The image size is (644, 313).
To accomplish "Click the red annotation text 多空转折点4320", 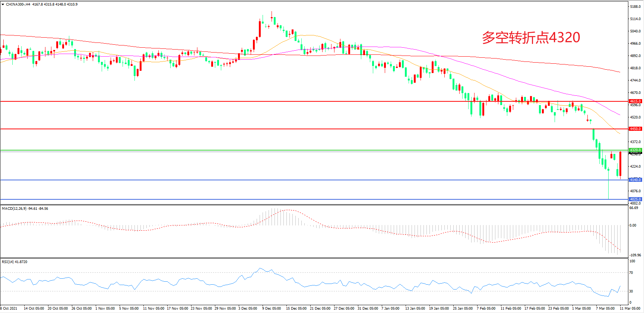I will point(531,38).
